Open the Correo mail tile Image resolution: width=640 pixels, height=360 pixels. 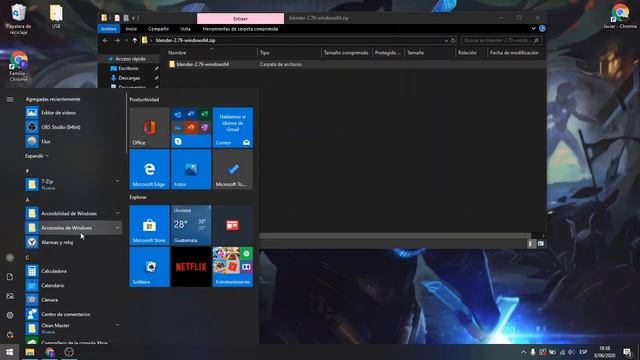pyautogui.click(x=233, y=127)
